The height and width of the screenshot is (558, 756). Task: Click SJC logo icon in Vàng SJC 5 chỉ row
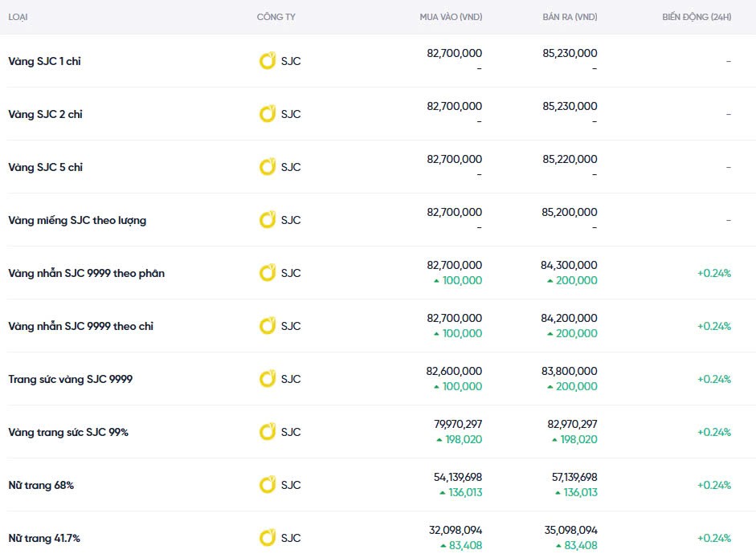pos(267,167)
